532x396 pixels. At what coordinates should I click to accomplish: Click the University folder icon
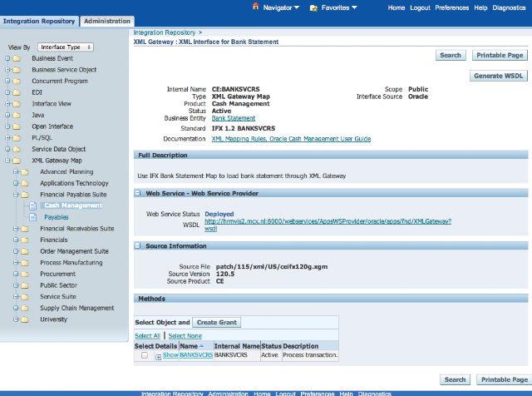tap(25, 319)
